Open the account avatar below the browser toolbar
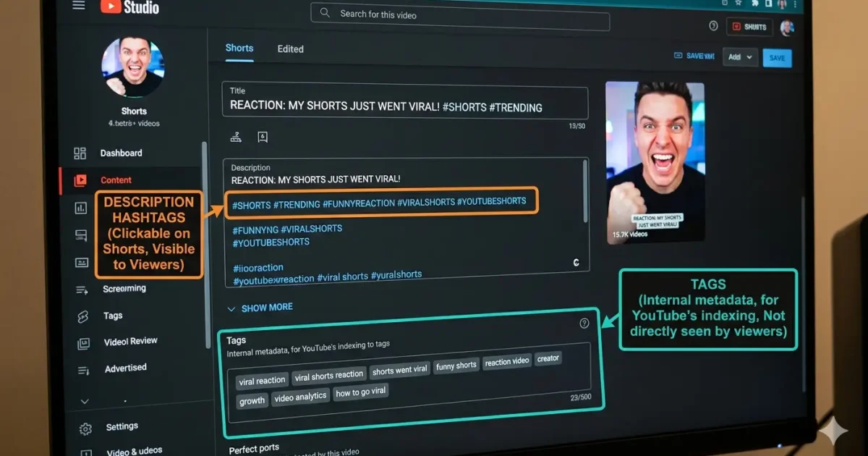 click(x=787, y=28)
